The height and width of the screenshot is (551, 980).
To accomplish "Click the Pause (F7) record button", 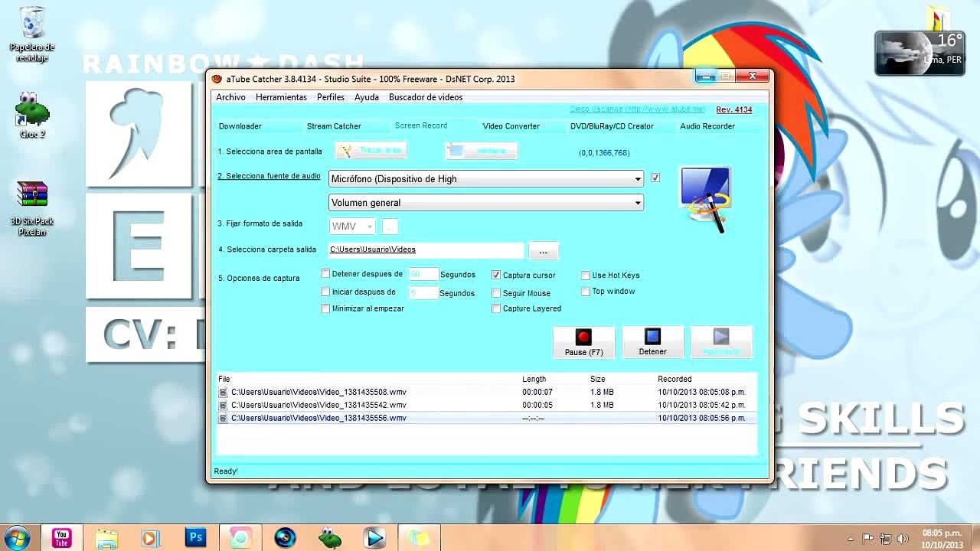I will pyautogui.click(x=583, y=343).
